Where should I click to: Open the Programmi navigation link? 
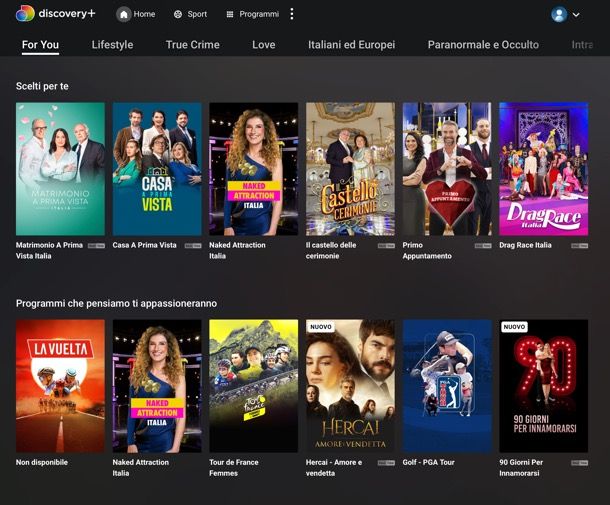tap(259, 14)
